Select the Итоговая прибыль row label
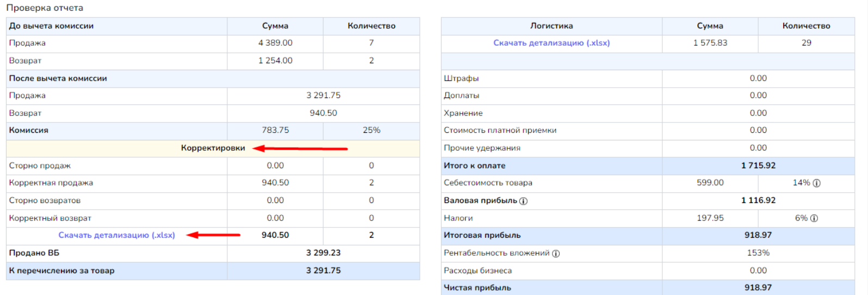868x295 pixels. [482, 235]
